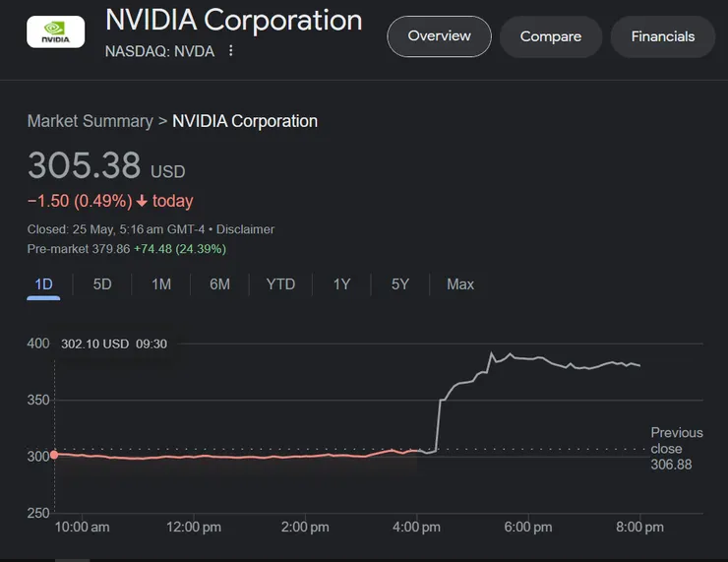
Task: Open the three-dot more options menu
Action: [231, 51]
